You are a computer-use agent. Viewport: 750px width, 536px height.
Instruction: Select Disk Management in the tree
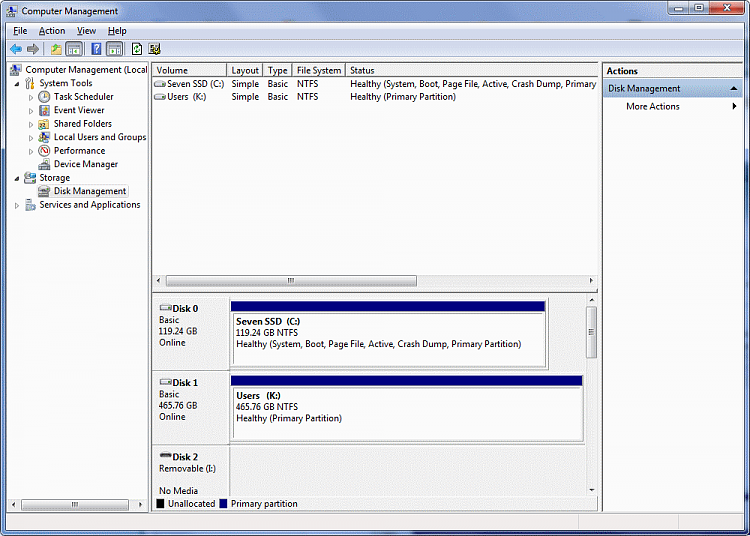point(90,191)
